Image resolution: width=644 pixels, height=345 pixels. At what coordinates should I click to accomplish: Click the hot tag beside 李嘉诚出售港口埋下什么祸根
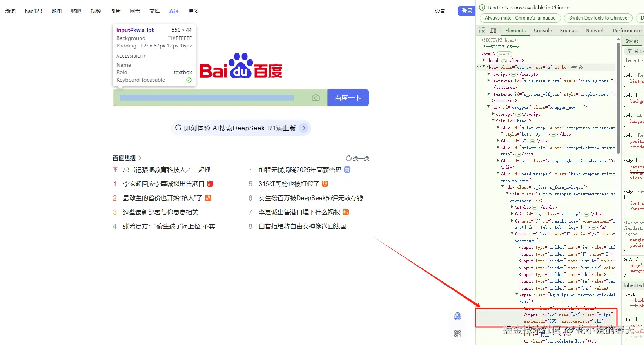click(346, 212)
